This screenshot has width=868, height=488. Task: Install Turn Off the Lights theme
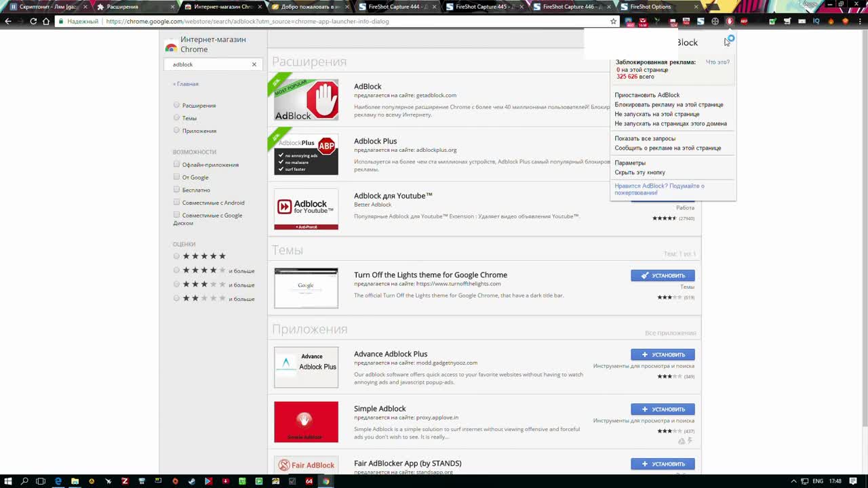point(663,275)
